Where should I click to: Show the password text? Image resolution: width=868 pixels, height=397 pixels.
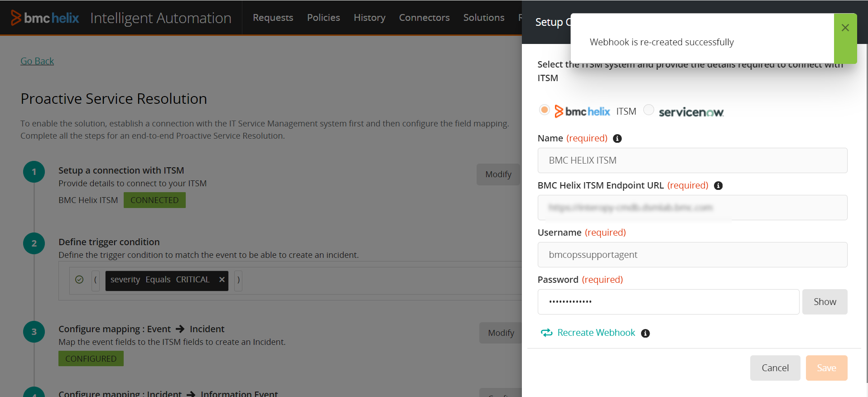point(825,302)
